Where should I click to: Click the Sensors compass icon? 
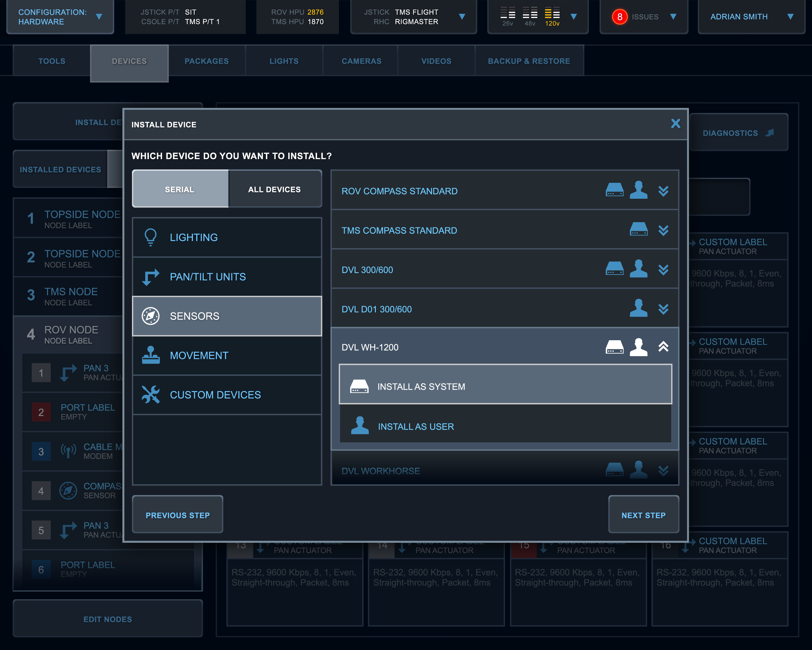150,316
